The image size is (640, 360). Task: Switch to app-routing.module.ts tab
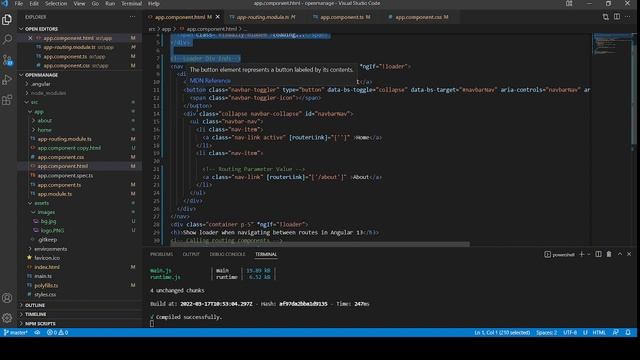tap(263, 17)
